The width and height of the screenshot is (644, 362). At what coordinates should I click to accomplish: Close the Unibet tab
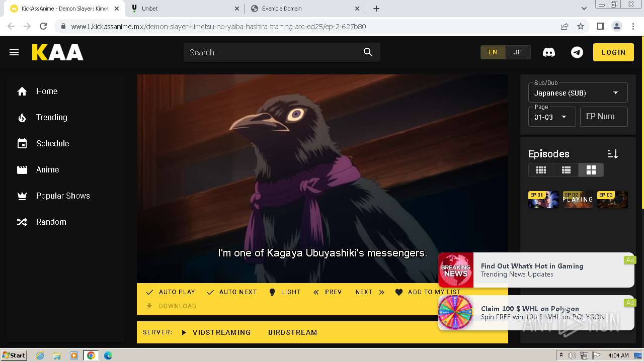coord(237,9)
